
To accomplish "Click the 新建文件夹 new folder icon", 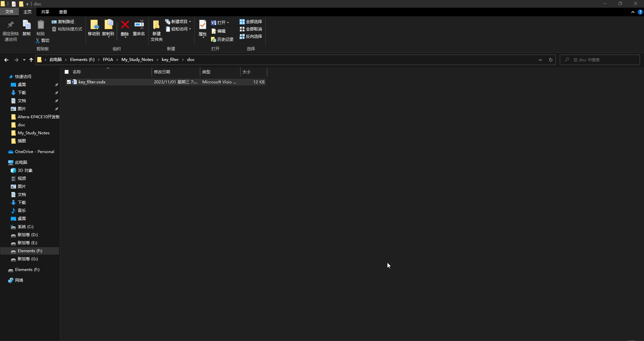I will click(x=156, y=25).
